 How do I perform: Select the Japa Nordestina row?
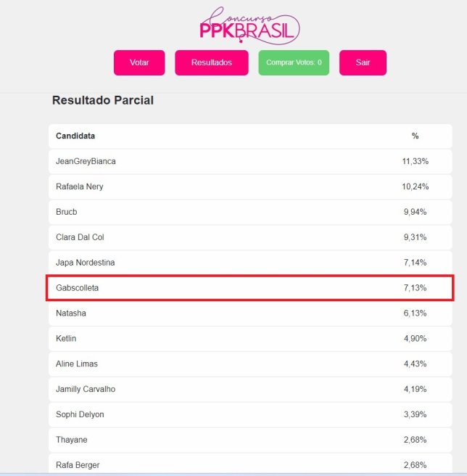pos(250,262)
